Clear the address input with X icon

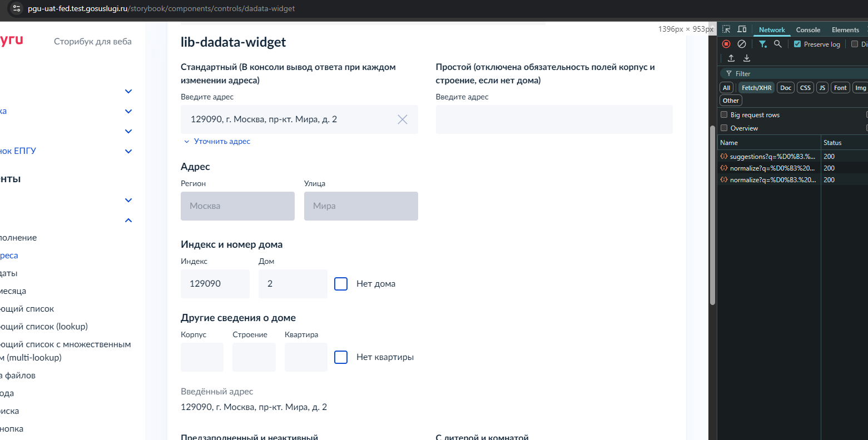(403, 119)
